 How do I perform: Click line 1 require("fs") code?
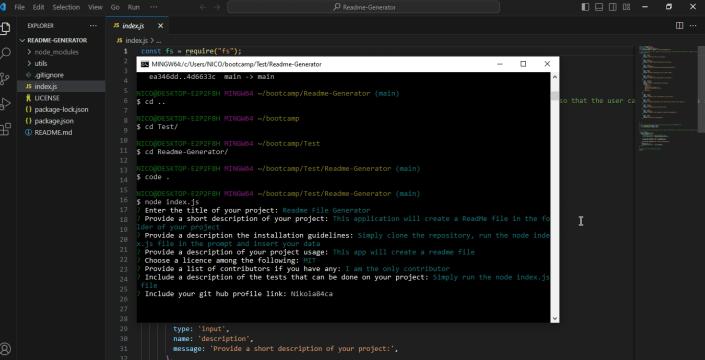(x=192, y=51)
